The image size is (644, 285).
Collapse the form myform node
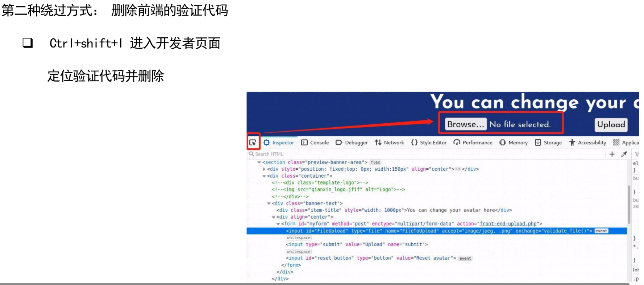278,224
